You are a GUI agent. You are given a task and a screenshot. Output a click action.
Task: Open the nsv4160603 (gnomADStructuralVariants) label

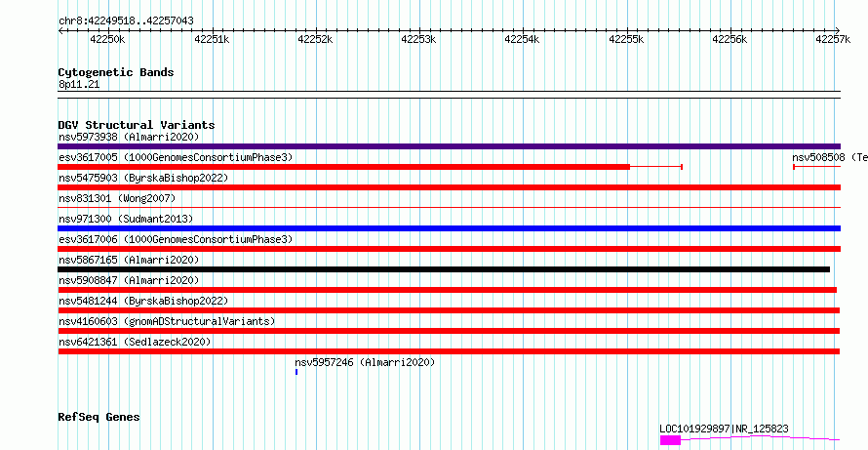click(167, 321)
